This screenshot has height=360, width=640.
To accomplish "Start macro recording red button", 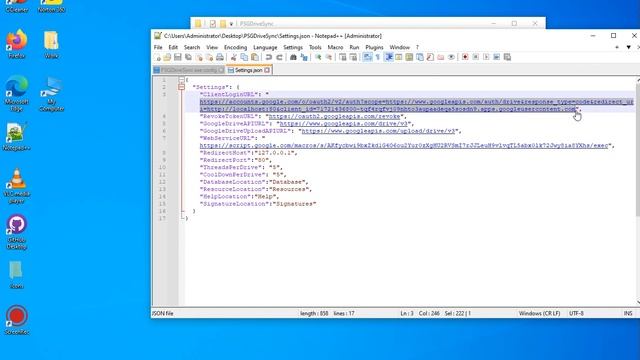I will [465, 57].
